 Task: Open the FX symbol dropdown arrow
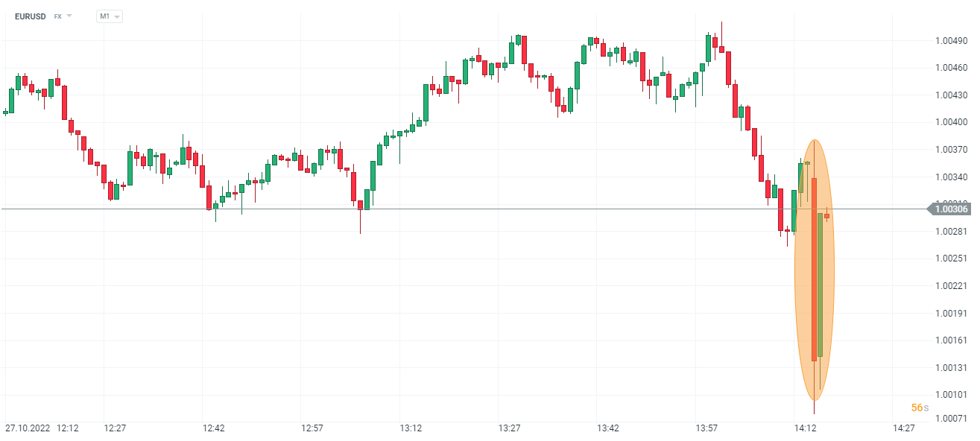pyautogui.click(x=70, y=16)
